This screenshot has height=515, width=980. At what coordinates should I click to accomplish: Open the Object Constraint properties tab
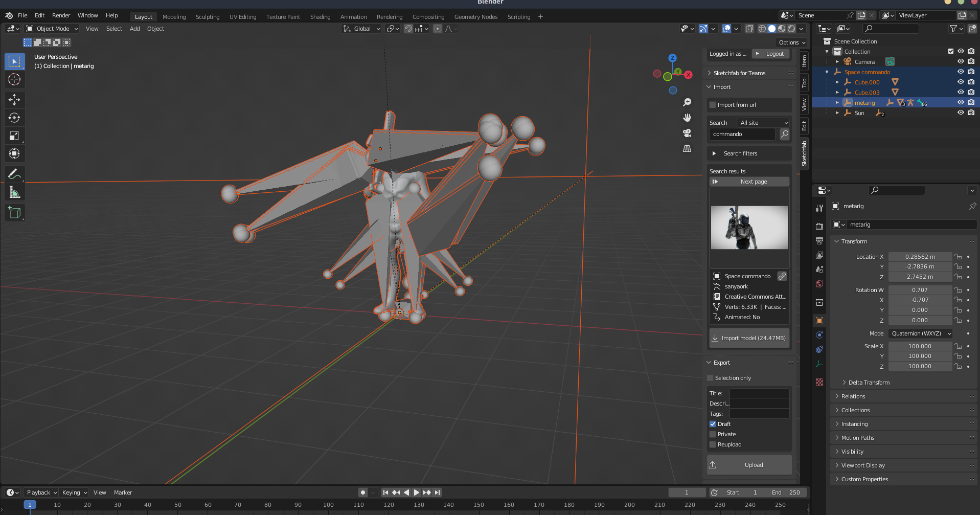pos(819,349)
